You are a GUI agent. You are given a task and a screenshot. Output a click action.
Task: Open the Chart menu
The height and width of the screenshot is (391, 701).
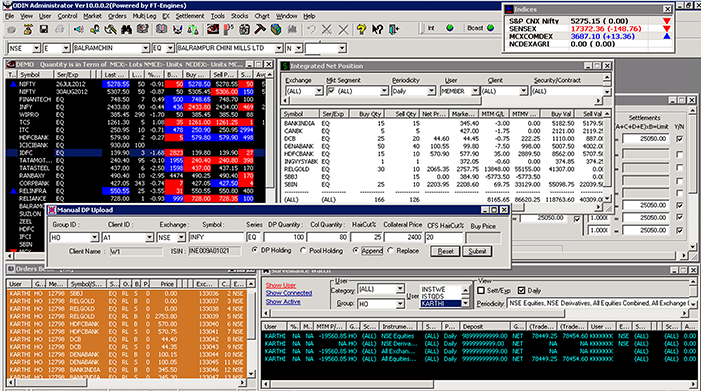click(262, 16)
